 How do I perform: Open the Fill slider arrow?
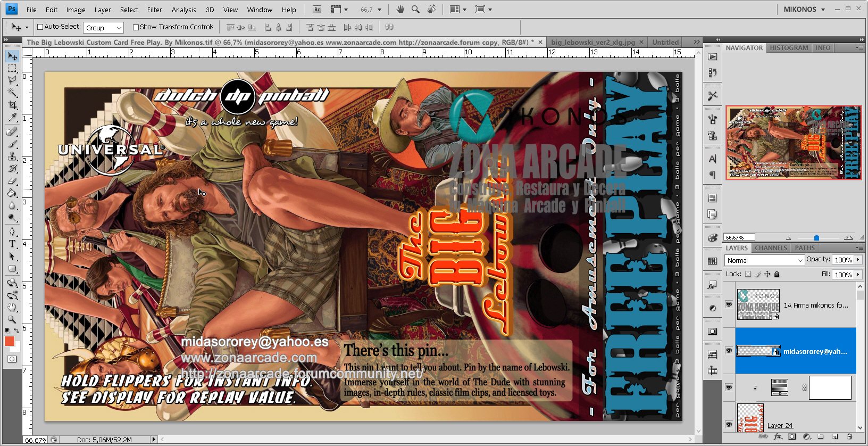[x=858, y=275]
